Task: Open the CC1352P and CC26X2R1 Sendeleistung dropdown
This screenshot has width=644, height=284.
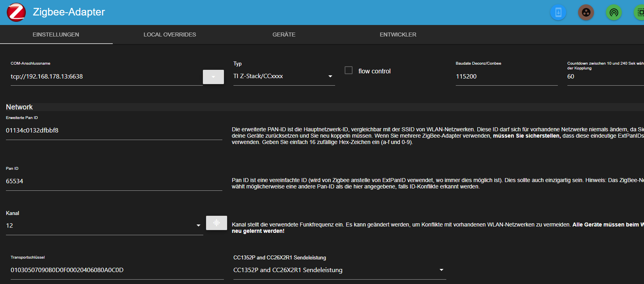Action: [x=339, y=270]
